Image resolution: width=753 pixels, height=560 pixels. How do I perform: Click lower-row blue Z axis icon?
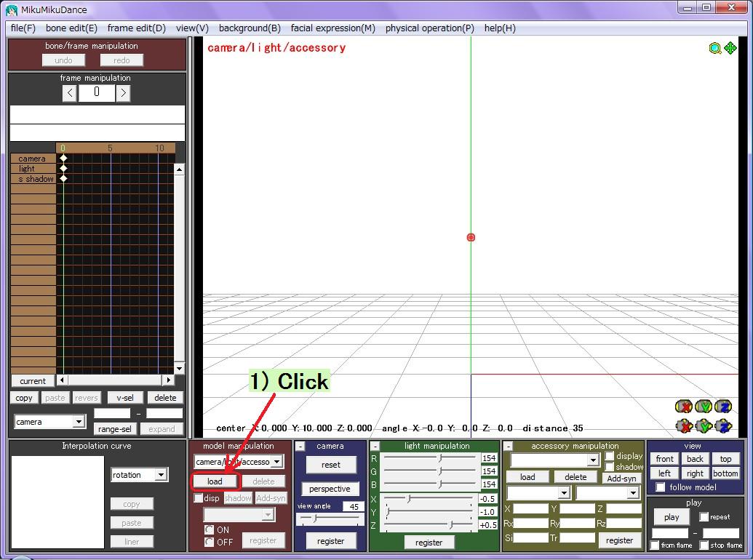click(723, 425)
